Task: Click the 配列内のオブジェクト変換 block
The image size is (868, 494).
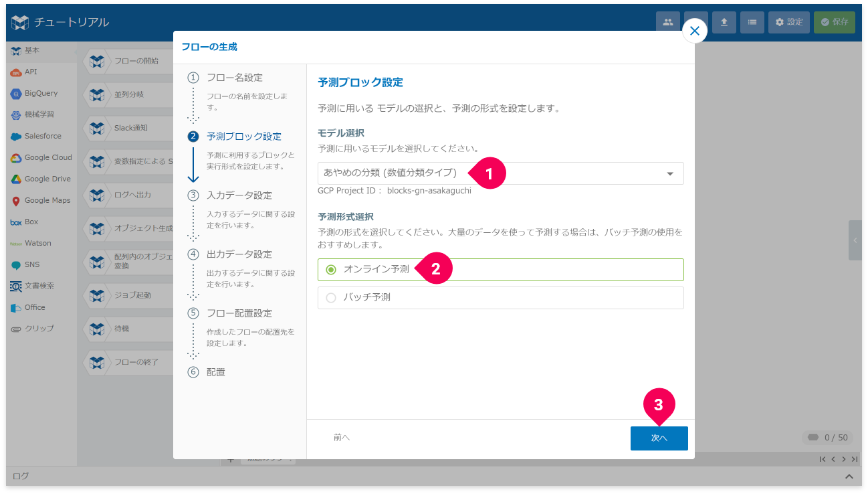Action: click(128, 262)
